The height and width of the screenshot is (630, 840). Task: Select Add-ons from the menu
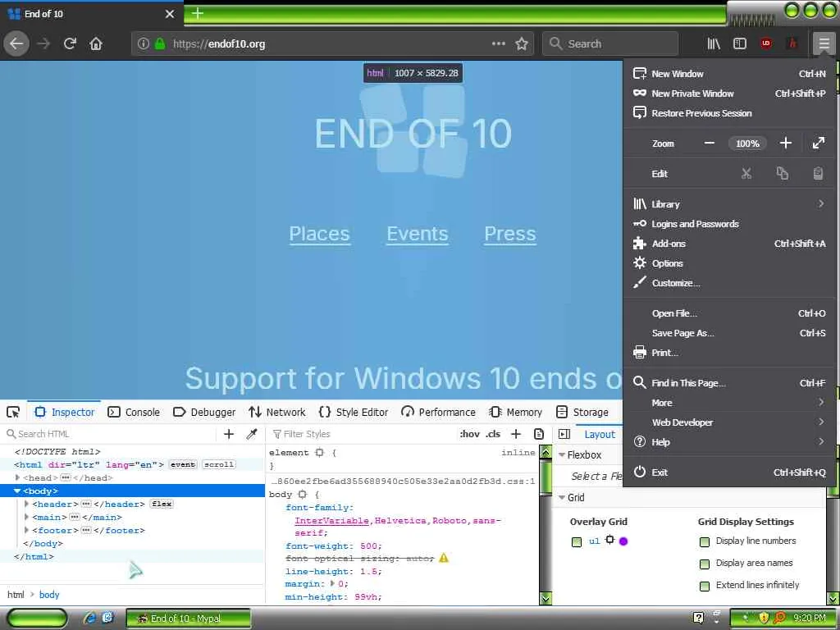tap(729, 243)
